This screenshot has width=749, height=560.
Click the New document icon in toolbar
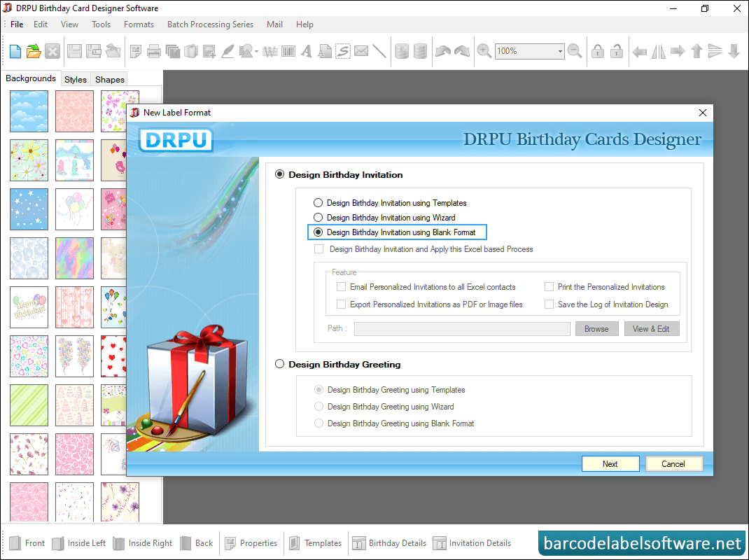click(15, 51)
